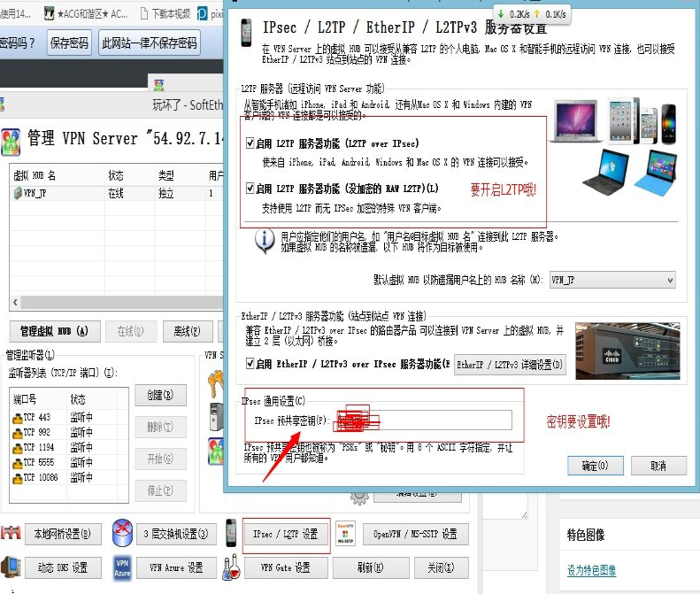Click the VPN_JP hub icon
The width and height of the screenshot is (700, 594).
(x=18, y=193)
